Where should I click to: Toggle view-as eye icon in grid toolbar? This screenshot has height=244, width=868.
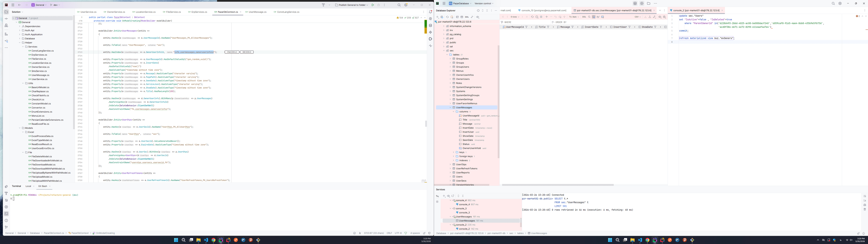(x=660, y=17)
